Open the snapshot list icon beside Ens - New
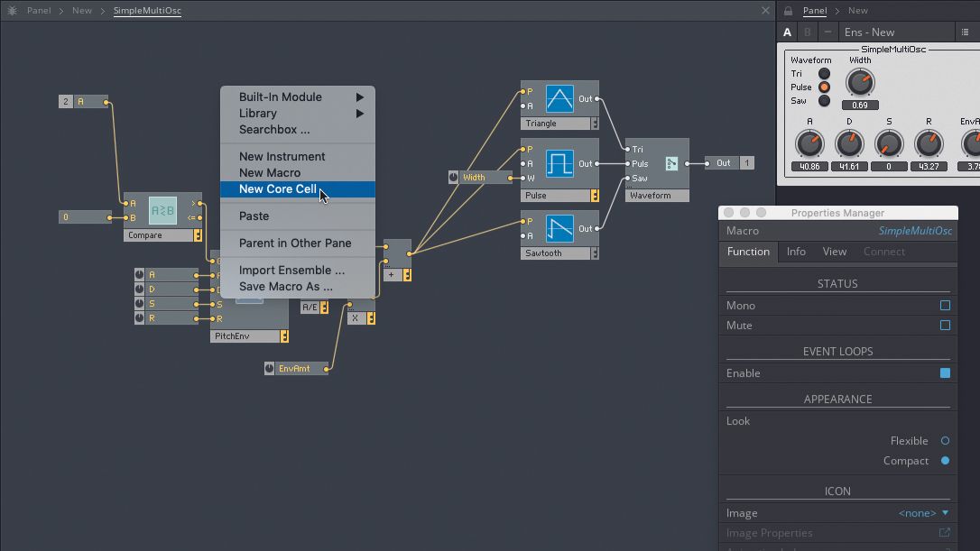 pos(965,32)
